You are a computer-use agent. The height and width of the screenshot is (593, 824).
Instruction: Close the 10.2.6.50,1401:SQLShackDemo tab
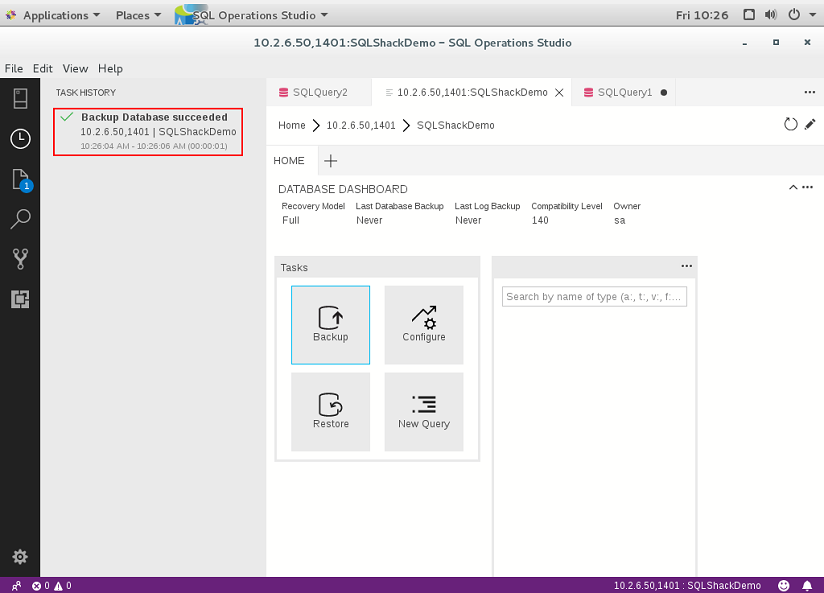559,93
